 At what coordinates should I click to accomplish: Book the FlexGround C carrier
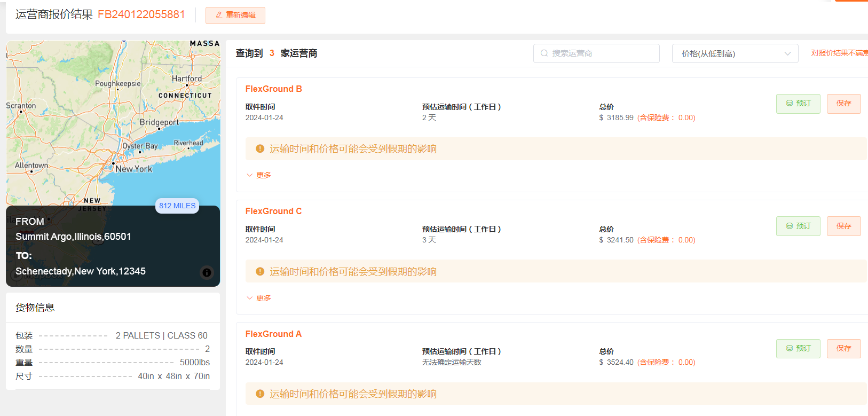click(x=798, y=226)
